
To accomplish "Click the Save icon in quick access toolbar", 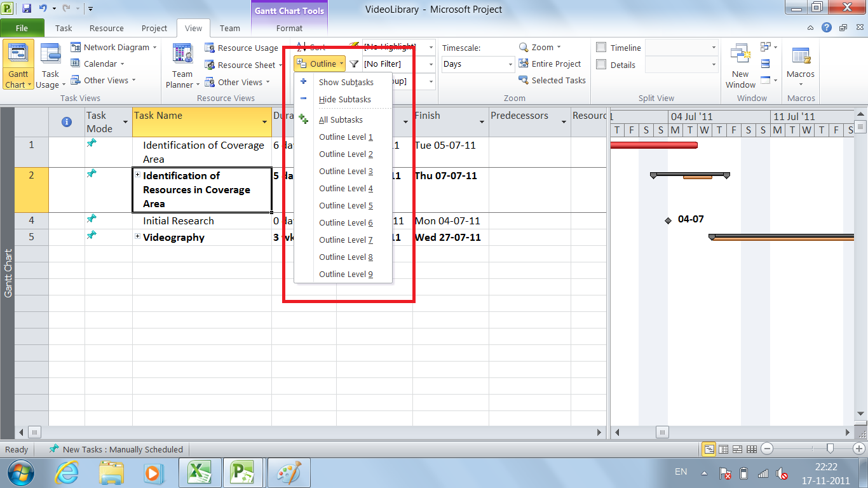I will coord(27,9).
